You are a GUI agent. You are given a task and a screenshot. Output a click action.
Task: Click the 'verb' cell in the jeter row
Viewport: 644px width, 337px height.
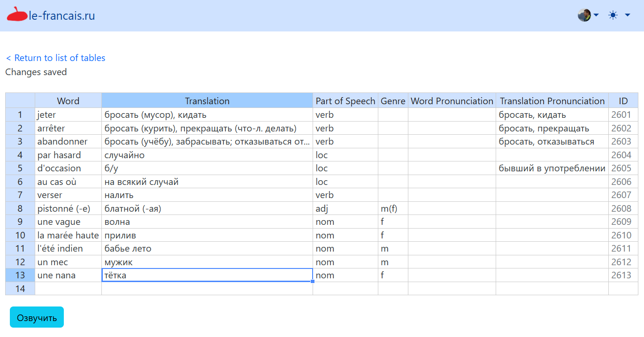[345, 115]
